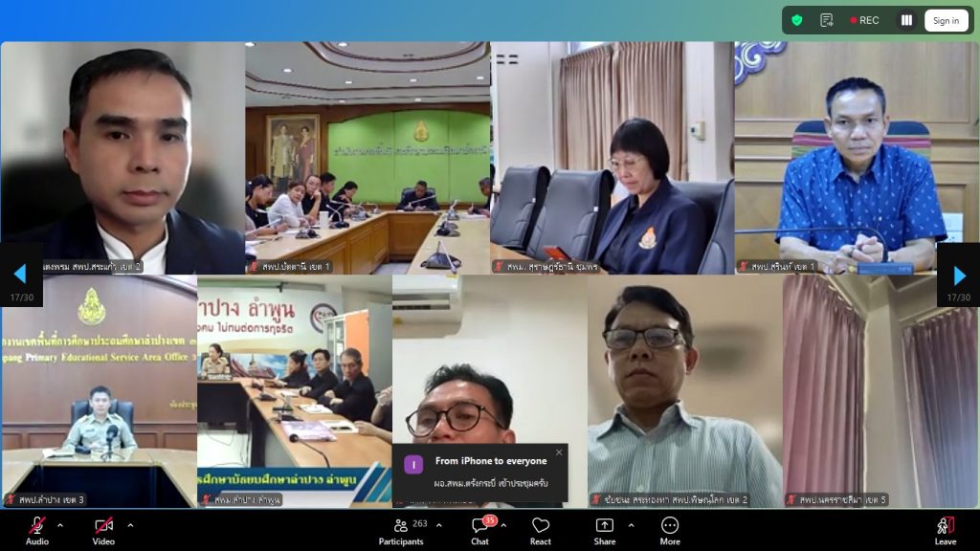Viewport: 980px width, 551px height.
Task: Expand the chevron beside Participants count
Action: (439, 525)
